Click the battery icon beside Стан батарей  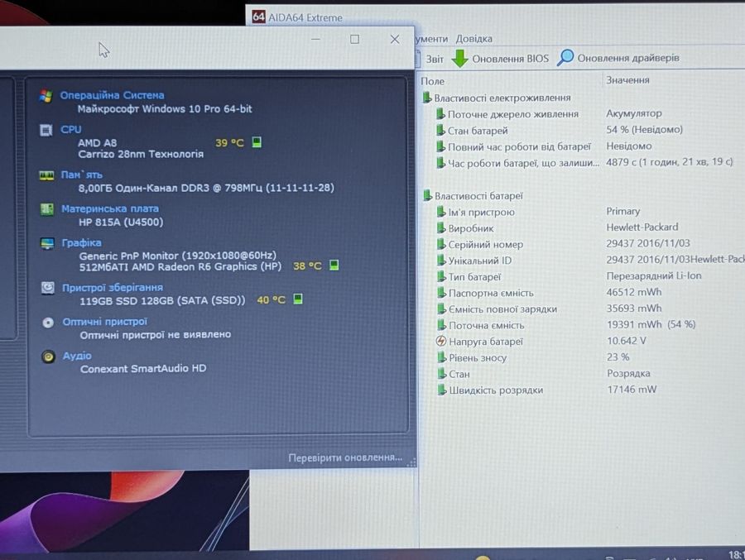(440, 130)
